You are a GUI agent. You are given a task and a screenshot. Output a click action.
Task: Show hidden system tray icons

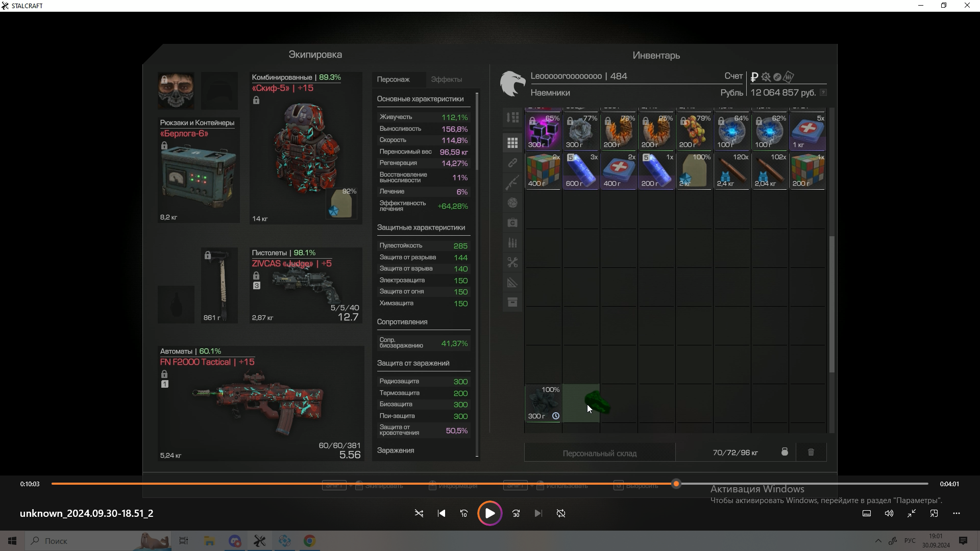point(878,541)
